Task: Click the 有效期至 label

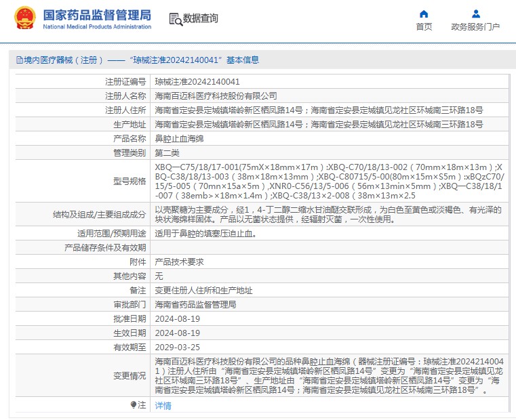Action: pos(130,347)
